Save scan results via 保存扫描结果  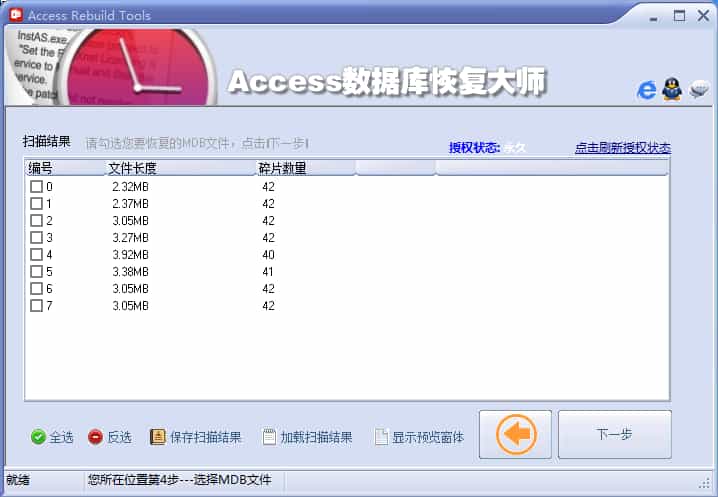click(x=206, y=437)
